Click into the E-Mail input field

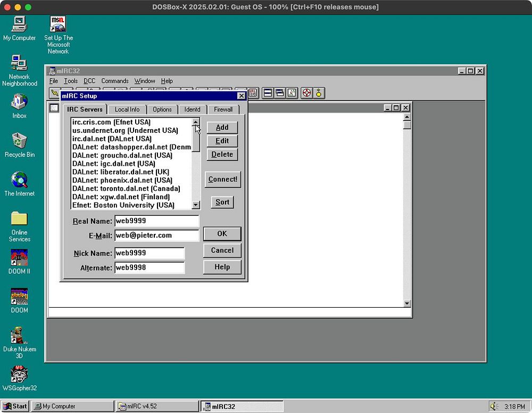click(156, 235)
